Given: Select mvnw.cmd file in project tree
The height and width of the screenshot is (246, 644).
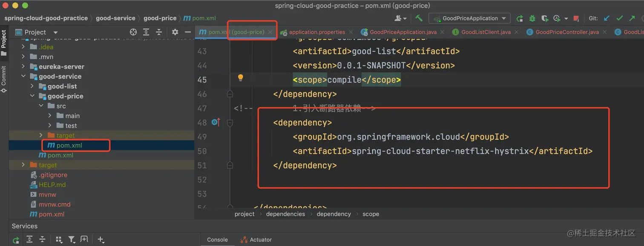Looking at the screenshot, I should pyautogui.click(x=55, y=204).
